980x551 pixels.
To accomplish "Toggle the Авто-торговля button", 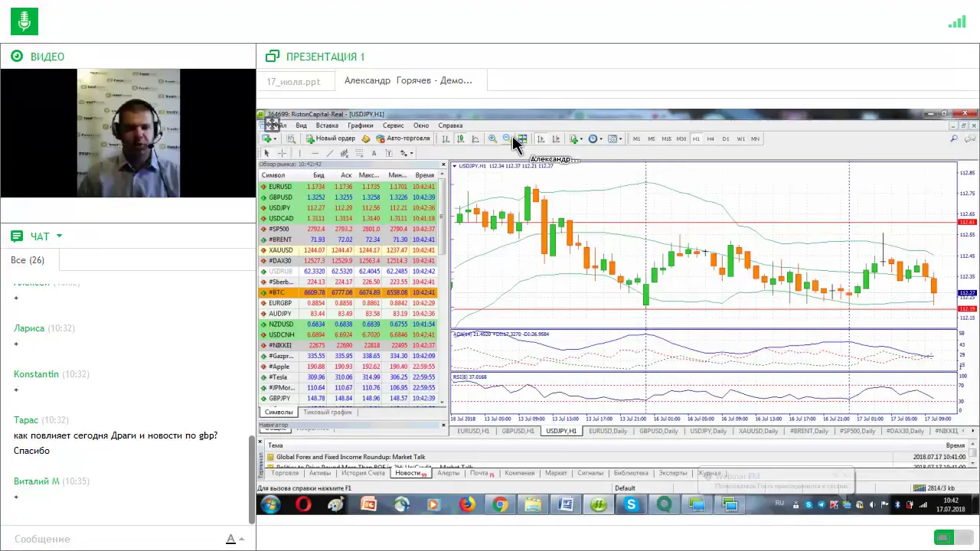I will 403,139.
